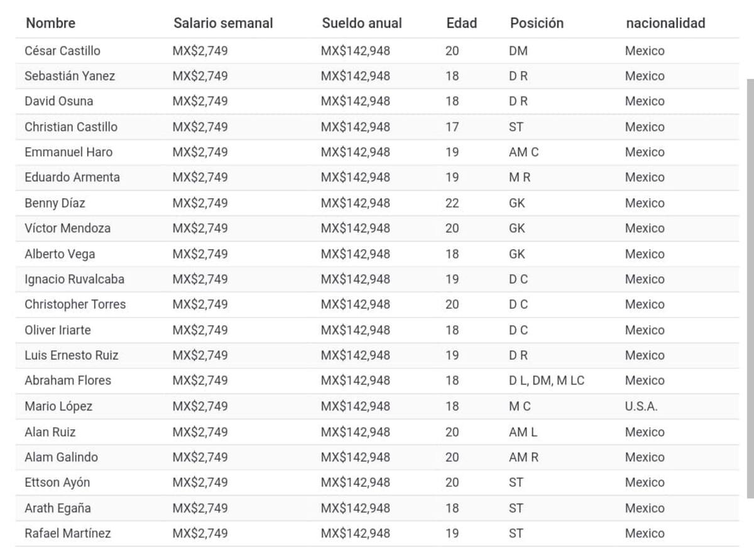Click the Nombre column header
The width and height of the screenshot is (754, 560).
click(x=50, y=23)
